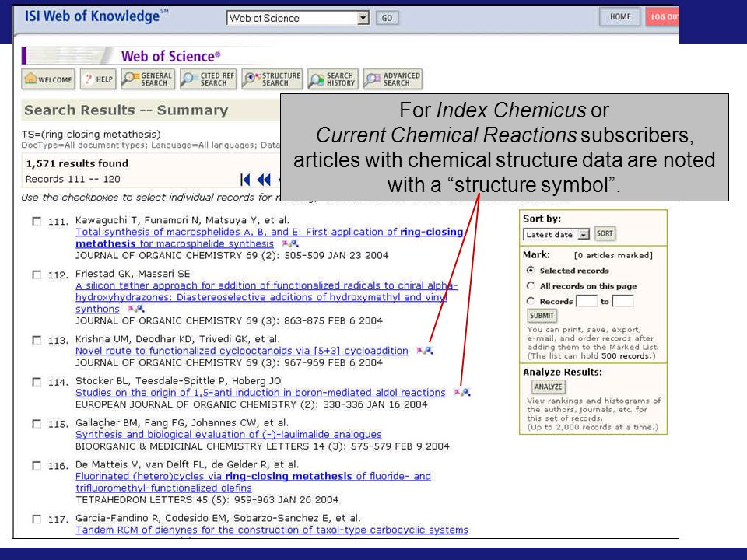Check the box for record 114
The height and width of the screenshot is (560, 747).
point(37,382)
